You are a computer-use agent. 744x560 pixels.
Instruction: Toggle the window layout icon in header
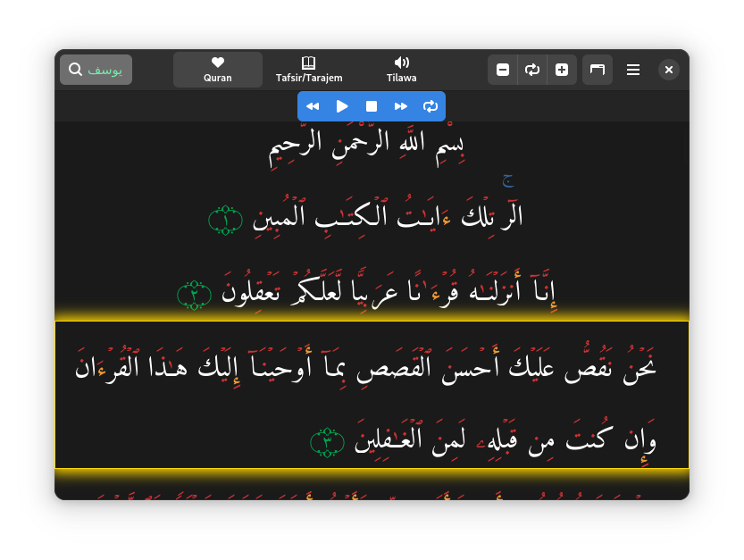[598, 70]
